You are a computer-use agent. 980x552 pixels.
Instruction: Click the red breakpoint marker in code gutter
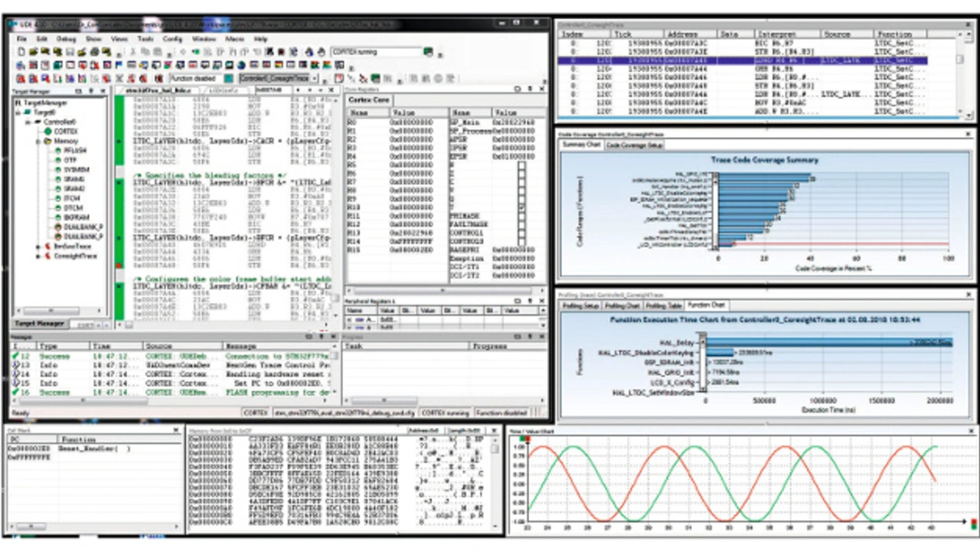click(x=119, y=266)
